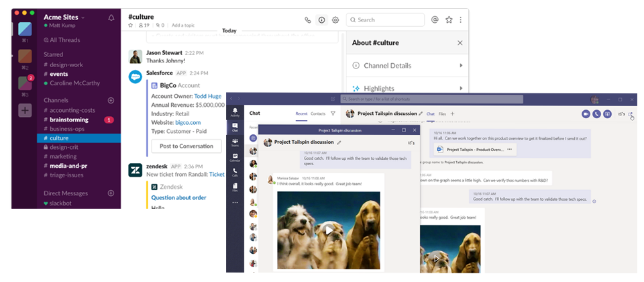
Task: Open Slack mentions with the @ icon
Action: 435,19
